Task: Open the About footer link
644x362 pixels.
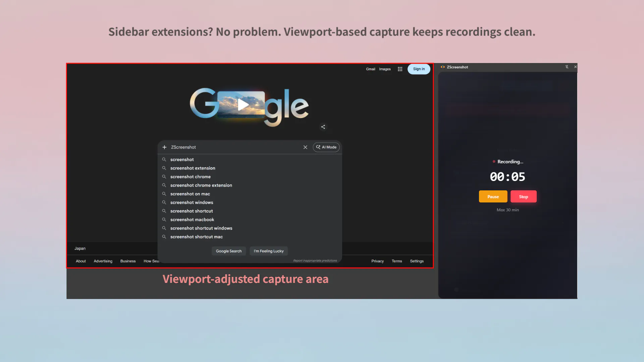Action: pos(81,261)
